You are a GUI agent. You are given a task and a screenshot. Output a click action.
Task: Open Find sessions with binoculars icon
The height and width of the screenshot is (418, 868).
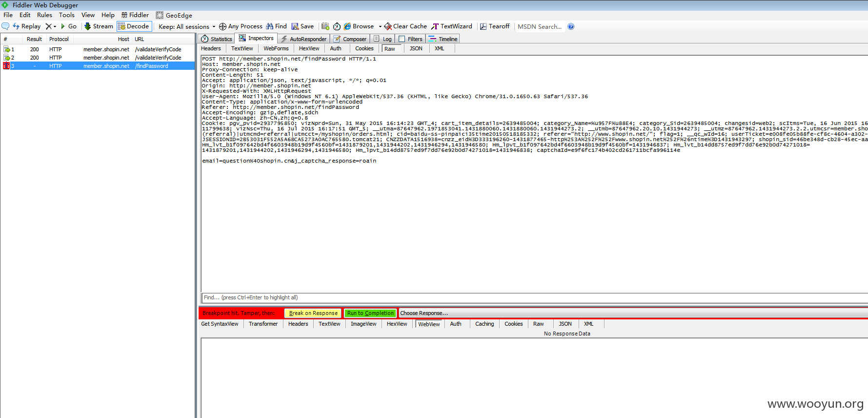point(276,26)
